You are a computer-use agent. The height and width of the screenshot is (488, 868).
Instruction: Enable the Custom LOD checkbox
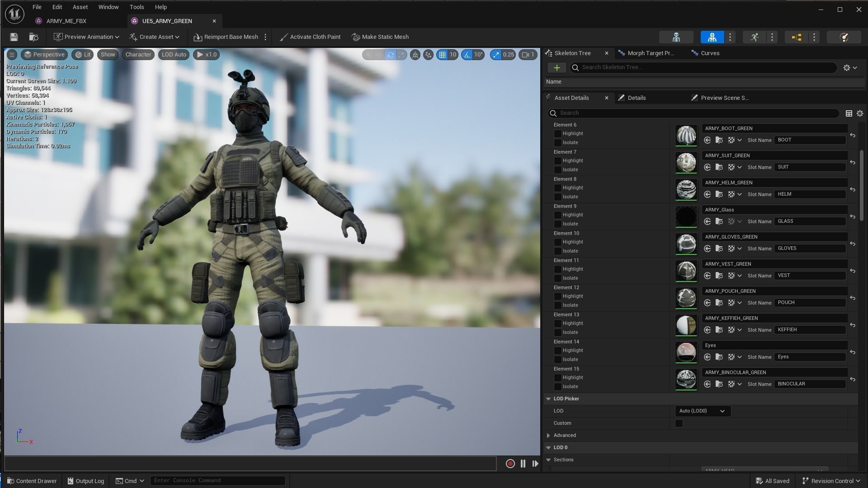pos(679,423)
